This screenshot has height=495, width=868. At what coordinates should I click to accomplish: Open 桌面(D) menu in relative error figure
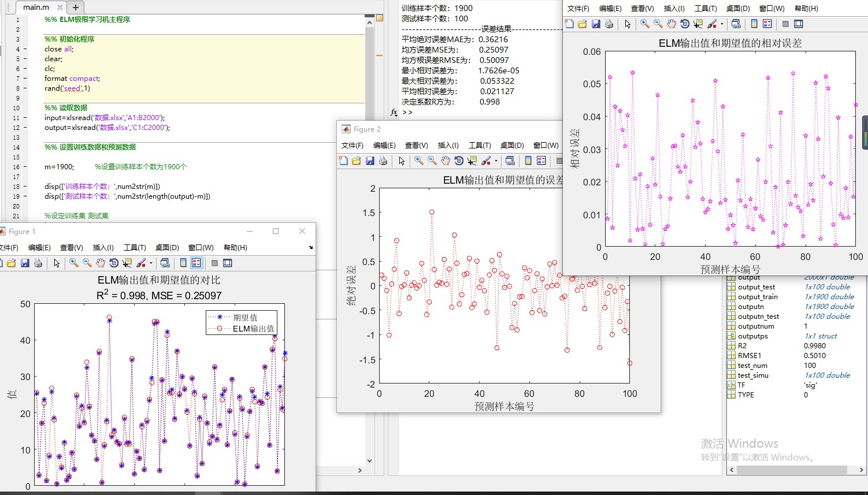click(738, 9)
